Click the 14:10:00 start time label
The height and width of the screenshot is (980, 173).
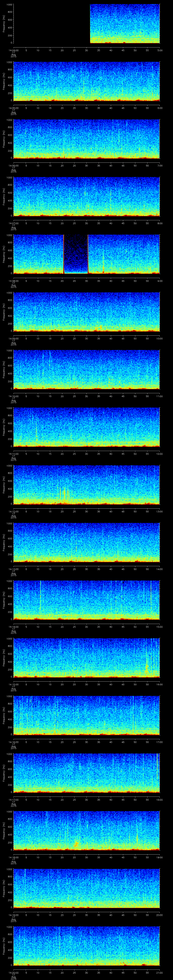[13, 396]
